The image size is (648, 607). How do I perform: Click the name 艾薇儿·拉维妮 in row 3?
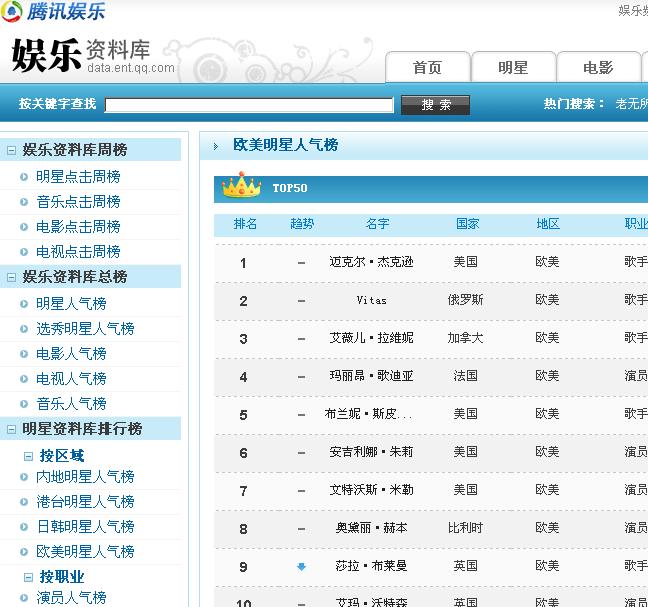[371, 338]
